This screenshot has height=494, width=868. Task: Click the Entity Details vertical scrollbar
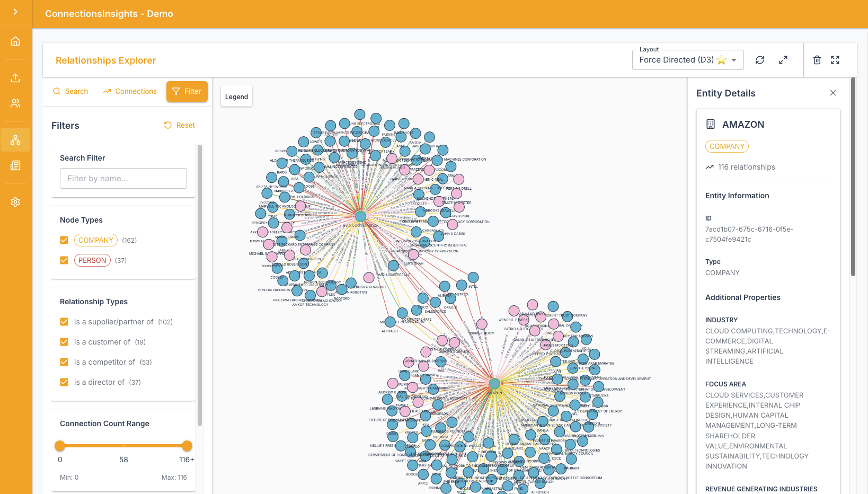[x=853, y=177]
